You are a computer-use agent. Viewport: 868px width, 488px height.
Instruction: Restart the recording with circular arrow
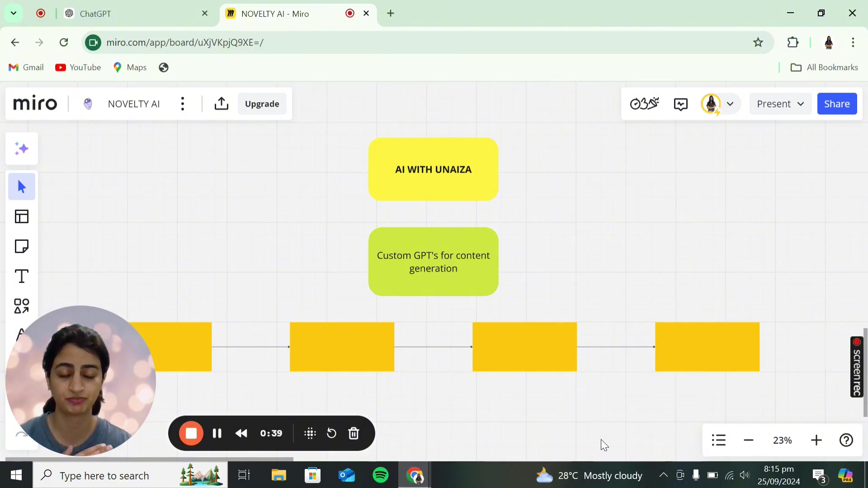[x=331, y=434]
